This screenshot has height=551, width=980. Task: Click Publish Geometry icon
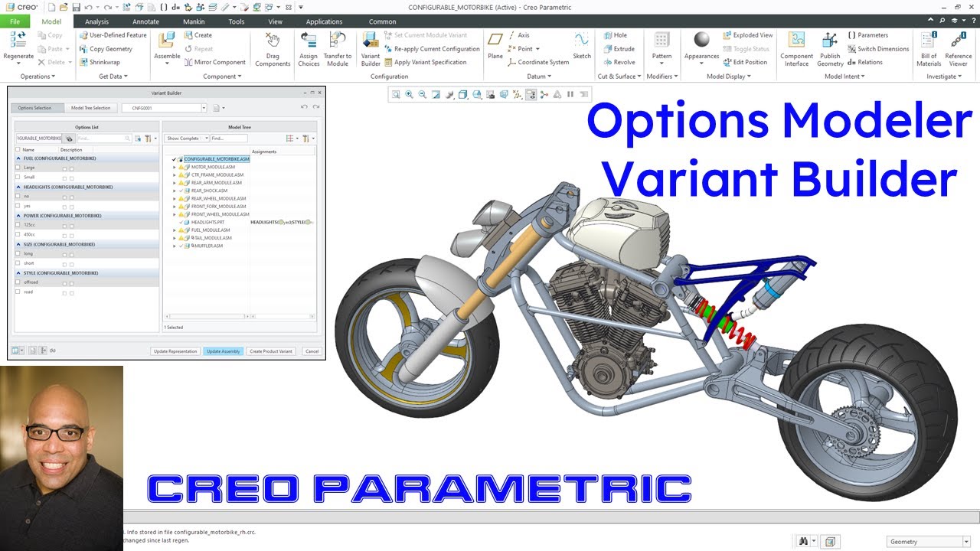[x=830, y=40]
